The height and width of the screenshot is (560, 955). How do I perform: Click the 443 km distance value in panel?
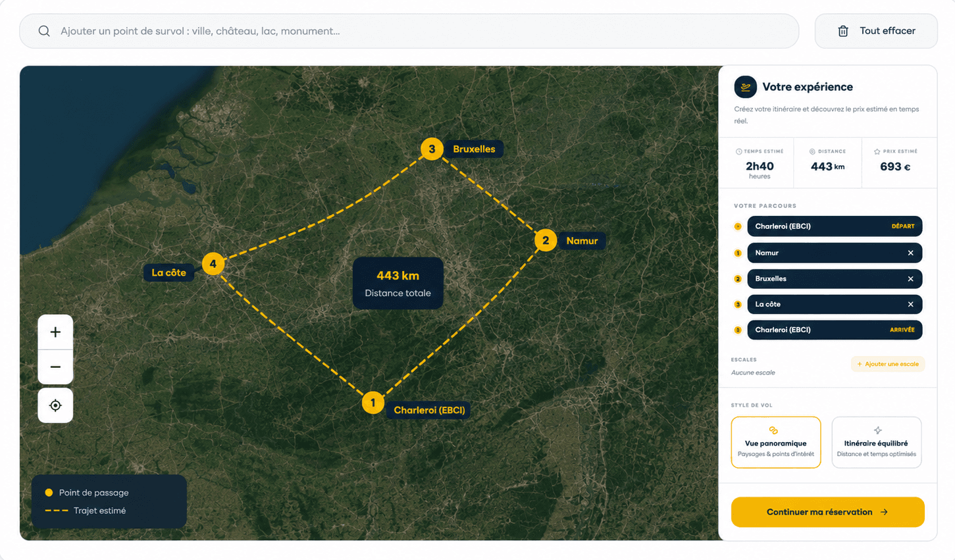tap(827, 166)
